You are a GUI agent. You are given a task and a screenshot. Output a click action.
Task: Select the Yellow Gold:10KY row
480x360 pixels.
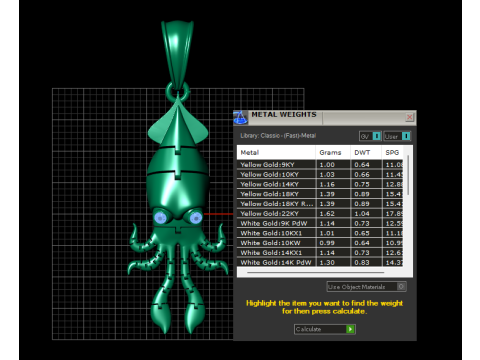pos(320,174)
